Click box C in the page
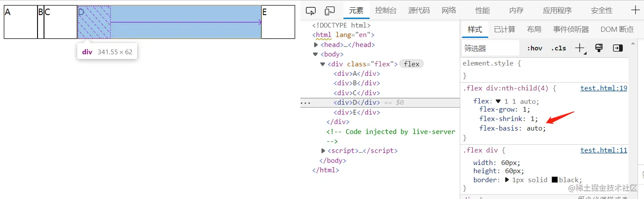The image size is (644, 199). coord(60,22)
